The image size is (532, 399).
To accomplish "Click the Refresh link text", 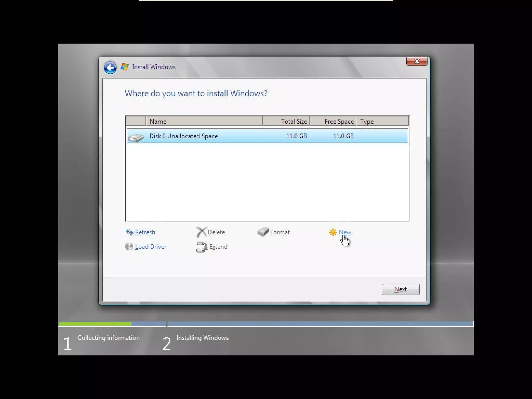I will (145, 232).
